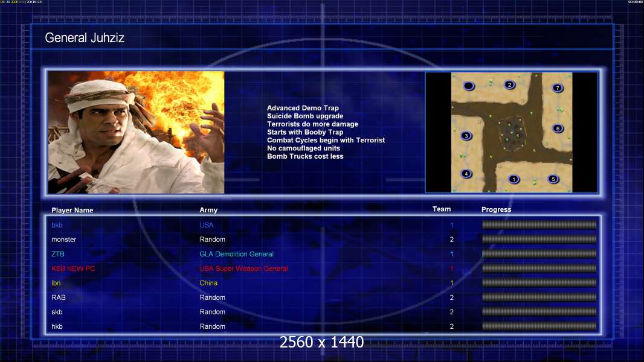Select player name "ZTB"
Screen dimensions: 644x362
57,254
